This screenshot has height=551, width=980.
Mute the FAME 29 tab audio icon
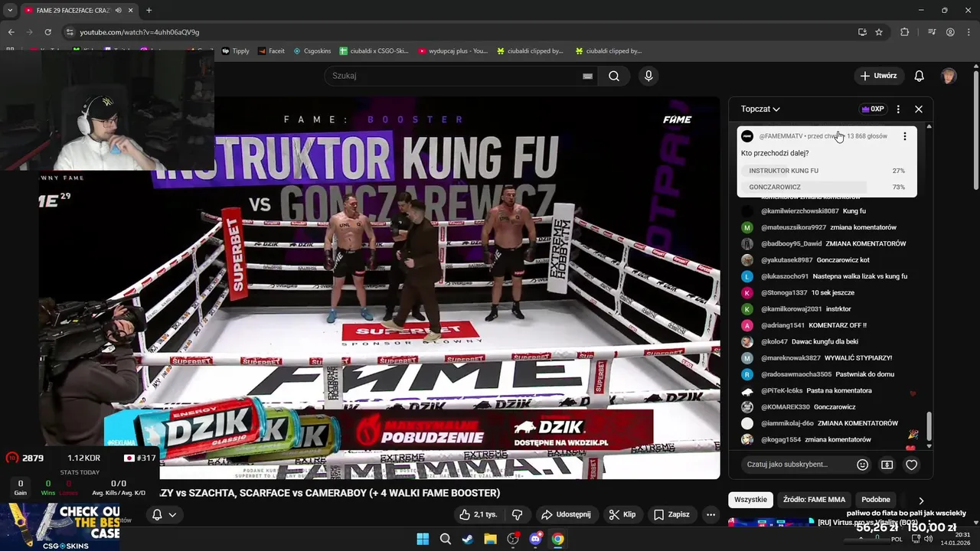tap(118, 11)
